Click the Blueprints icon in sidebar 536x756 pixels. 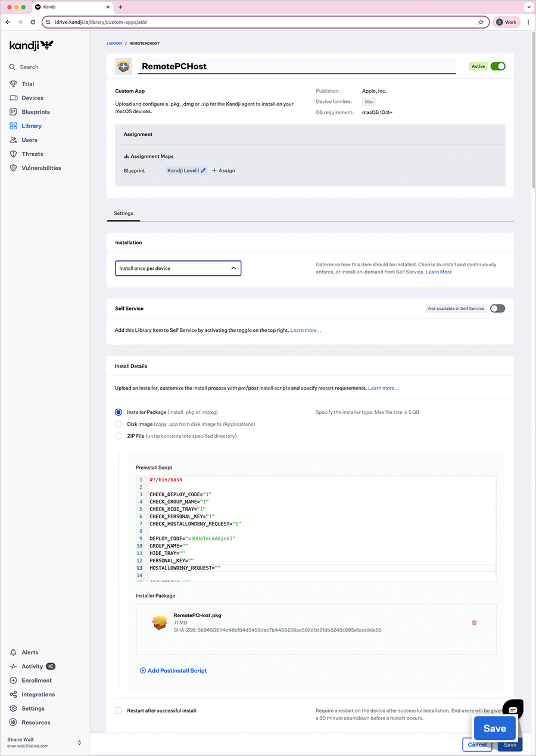click(13, 112)
